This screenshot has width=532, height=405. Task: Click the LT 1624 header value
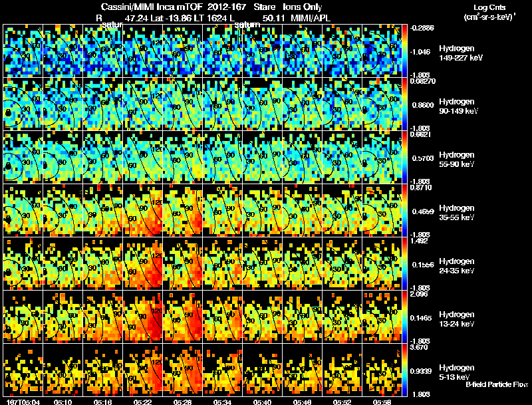pos(211,19)
